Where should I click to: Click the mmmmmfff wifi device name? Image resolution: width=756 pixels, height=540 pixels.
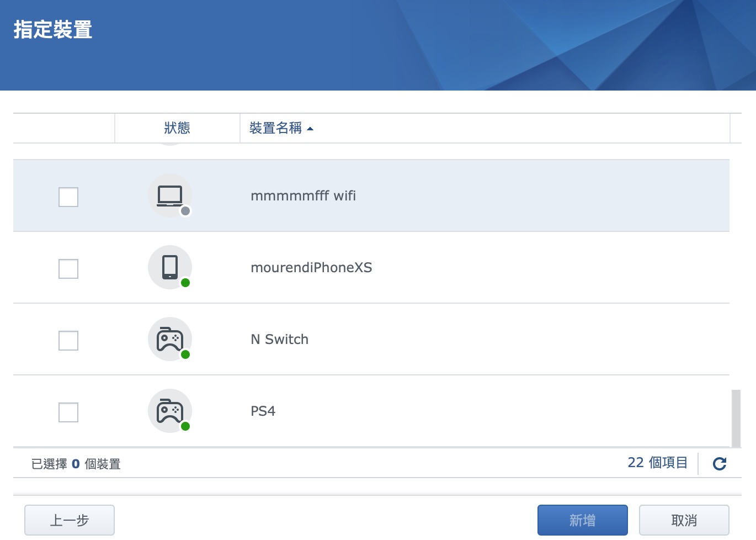[x=303, y=196]
